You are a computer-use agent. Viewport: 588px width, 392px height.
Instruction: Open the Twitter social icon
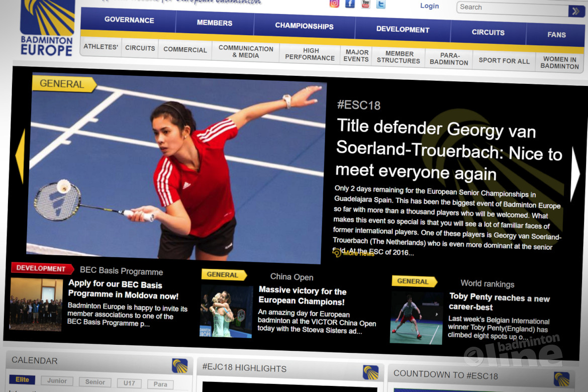pyautogui.click(x=380, y=5)
